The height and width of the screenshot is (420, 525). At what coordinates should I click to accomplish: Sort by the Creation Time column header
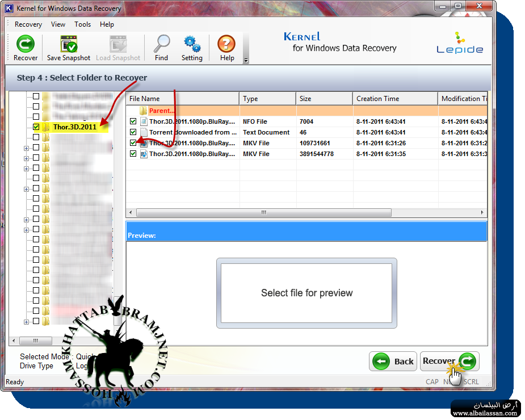[395, 98]
